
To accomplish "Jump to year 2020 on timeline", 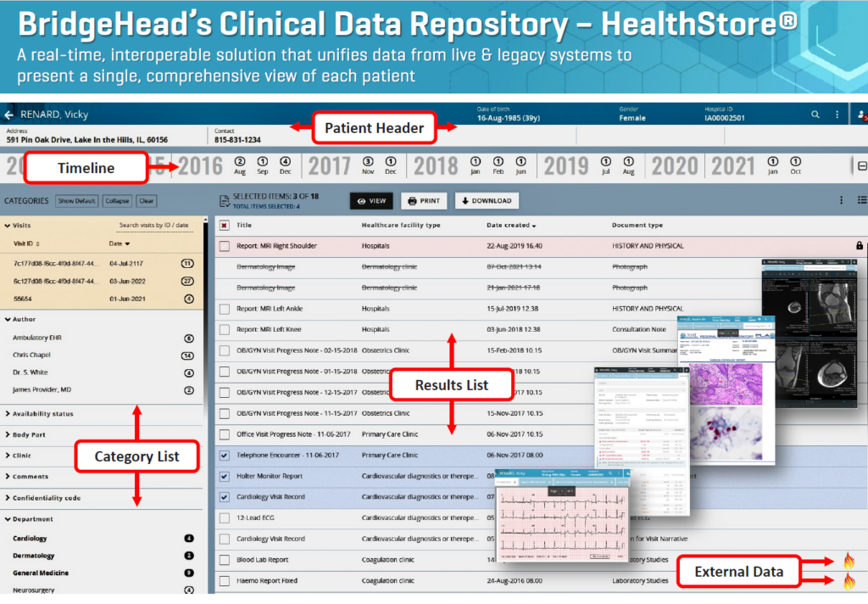I will [x=674, y=166].
